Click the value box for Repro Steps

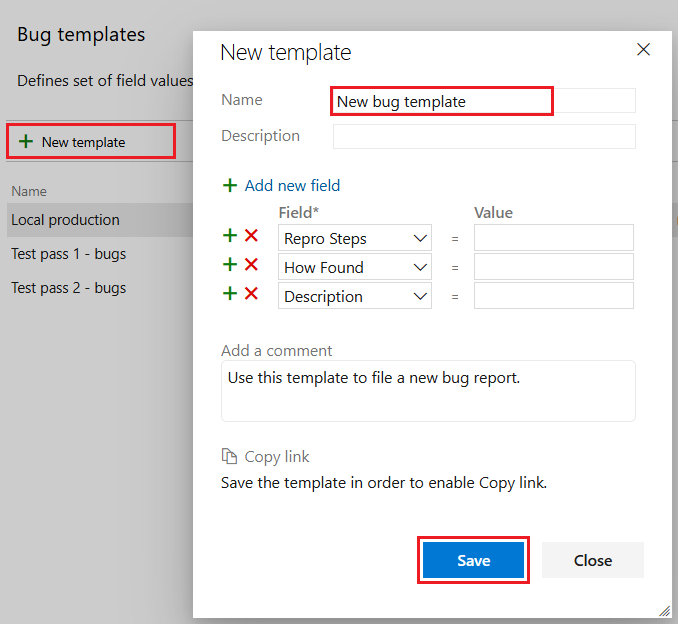(553, 238)
